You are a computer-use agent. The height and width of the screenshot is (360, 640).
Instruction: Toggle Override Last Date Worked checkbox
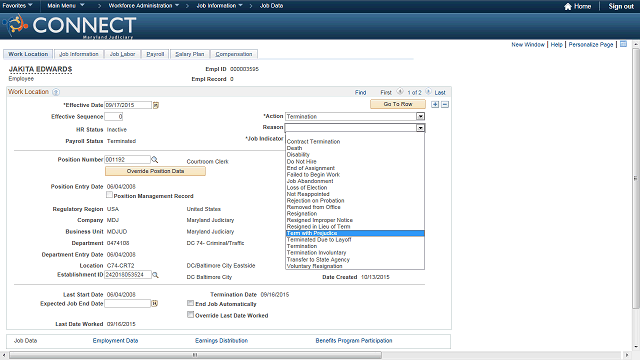click(x=190, y=315)
